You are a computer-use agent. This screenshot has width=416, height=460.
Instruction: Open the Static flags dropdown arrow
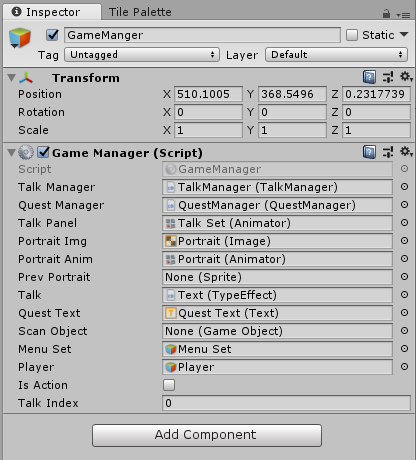[404, 35]
